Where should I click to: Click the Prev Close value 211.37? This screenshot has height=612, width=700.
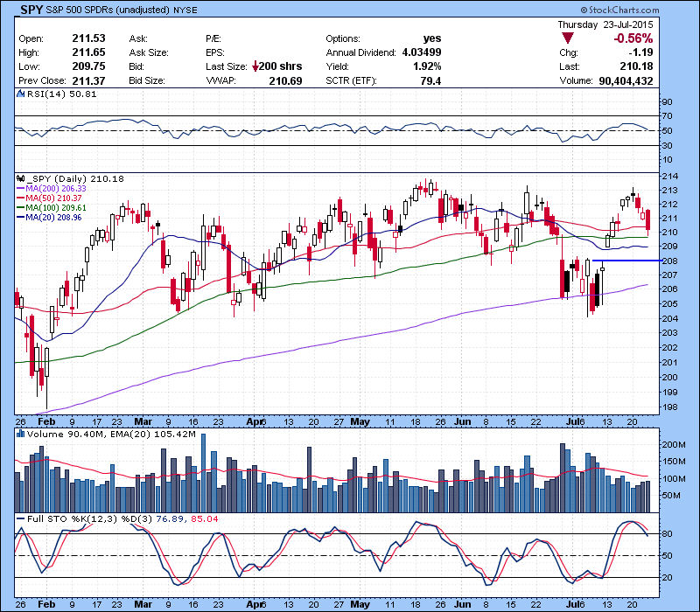89,80
